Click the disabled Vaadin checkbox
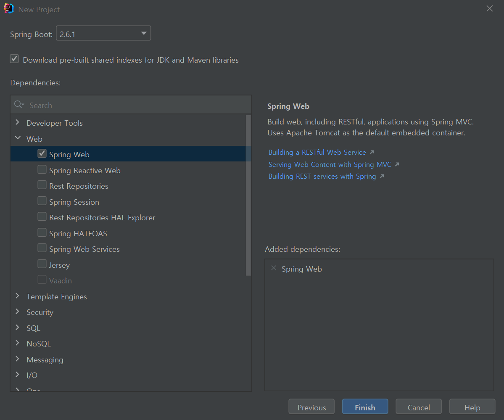The height and width of the screenshot is (420, 504). click(42, 280)
